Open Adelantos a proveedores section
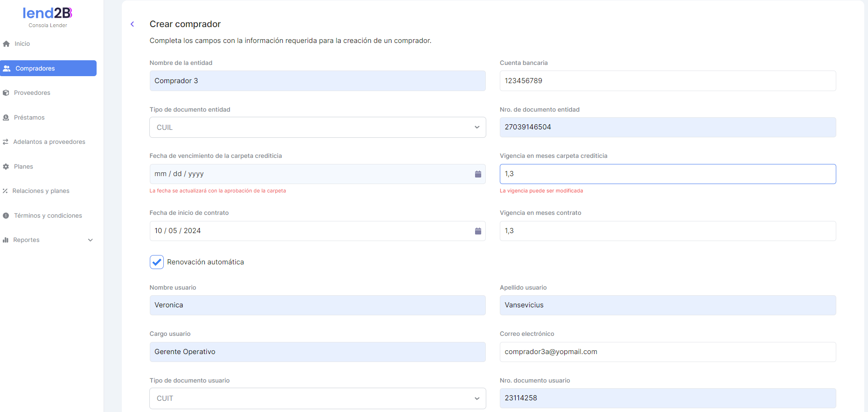 pos(49,142)
